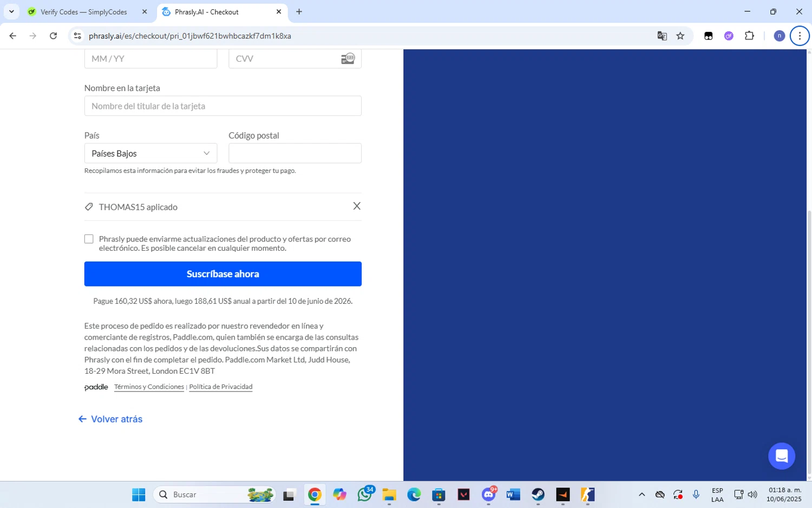The height and width of the screenshot is (508, 812).
Task: Open the purple extension icon in toolbar
Action: tap(729, 36)
